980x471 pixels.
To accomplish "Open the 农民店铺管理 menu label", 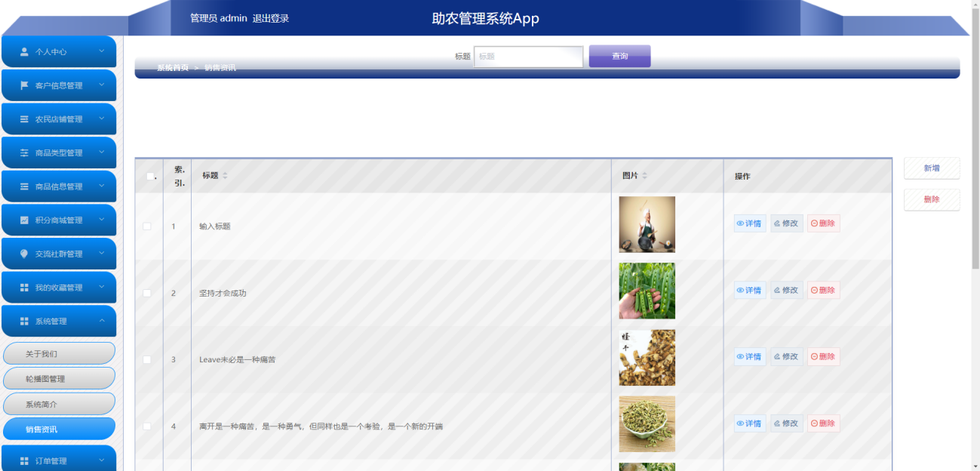I will pyautogui.click(x=59, y=119).
